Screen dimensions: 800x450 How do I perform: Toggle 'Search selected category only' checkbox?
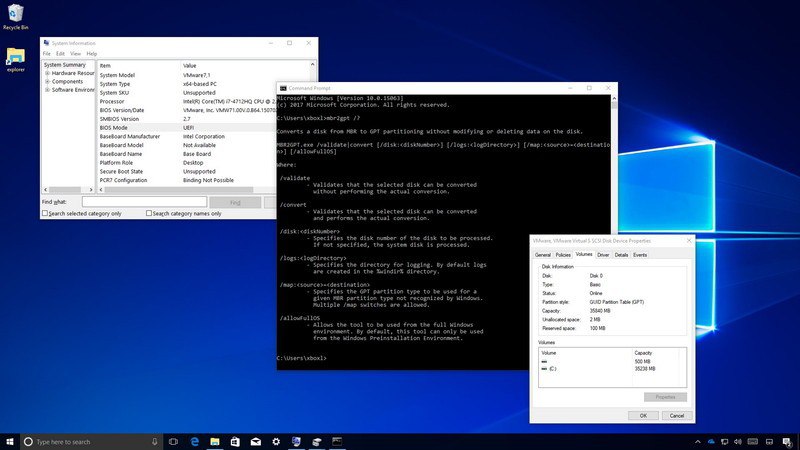point(45,213)
